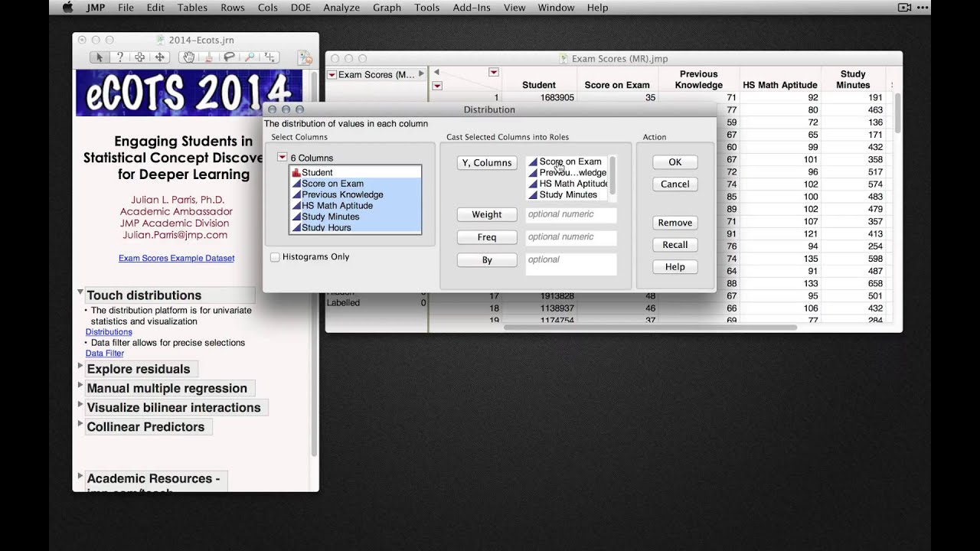The image size is (980, 551).
Task: Choose the lasso selection tool
Action: (228, 57)
